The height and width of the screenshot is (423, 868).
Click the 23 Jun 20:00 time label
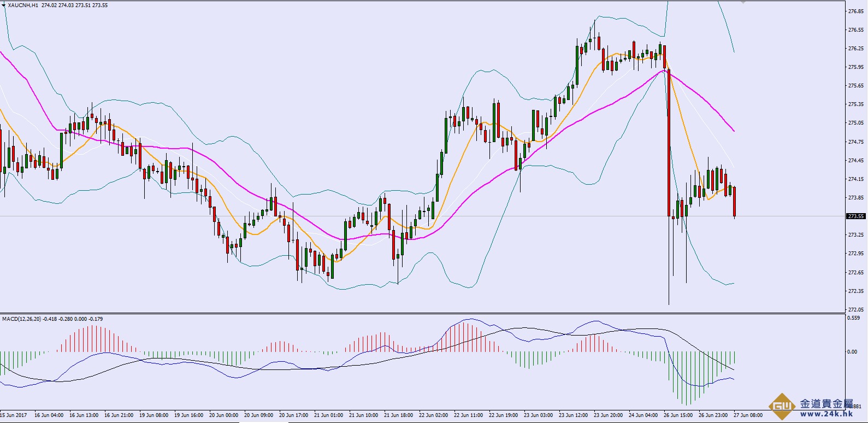608,415
